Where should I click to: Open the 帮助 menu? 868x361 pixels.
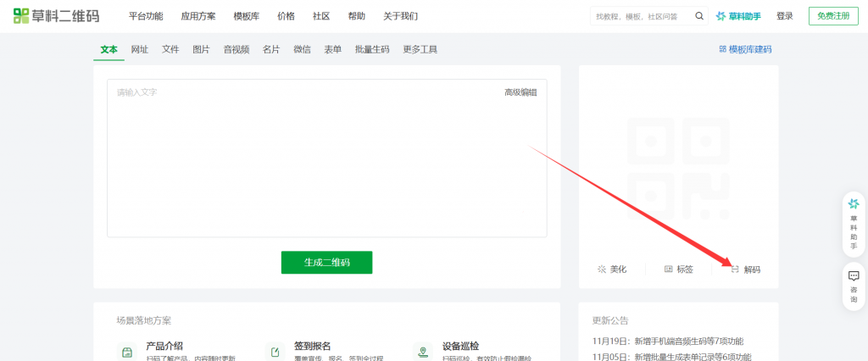(x=357, y=16)
